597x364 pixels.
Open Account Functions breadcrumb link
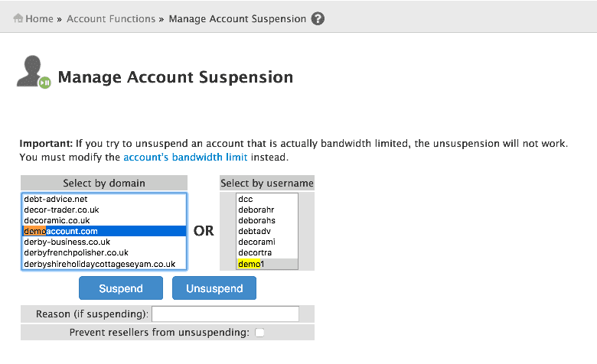tap(111, 18)
